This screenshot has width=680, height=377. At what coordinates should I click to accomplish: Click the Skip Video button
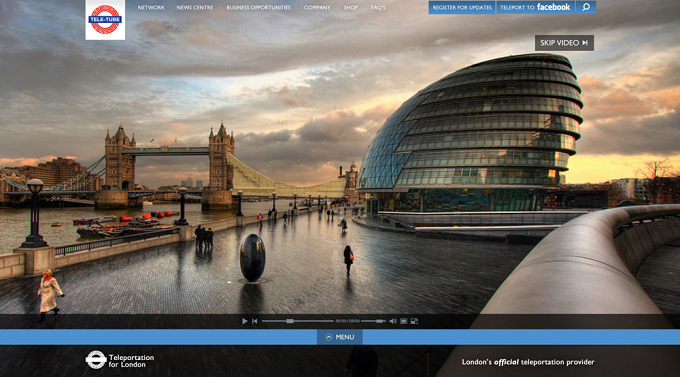[x=564, y=43]
